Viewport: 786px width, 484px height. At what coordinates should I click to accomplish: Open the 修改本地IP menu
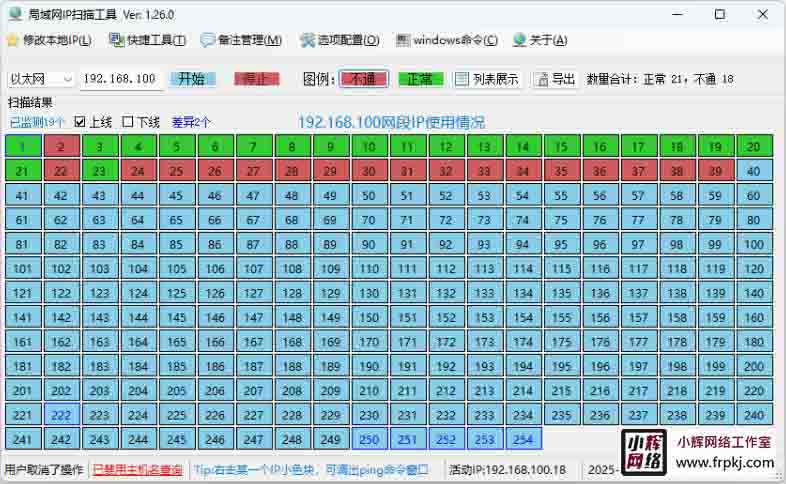click(49, 40)
